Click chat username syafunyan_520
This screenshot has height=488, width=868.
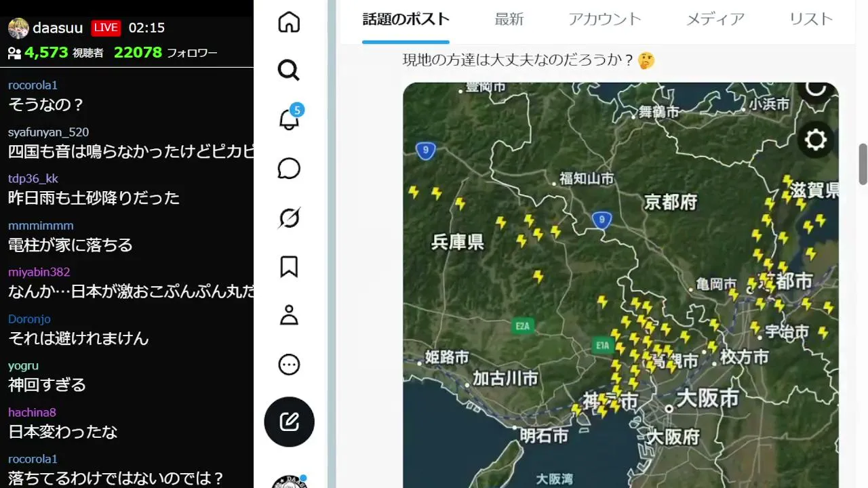(48, 132)
